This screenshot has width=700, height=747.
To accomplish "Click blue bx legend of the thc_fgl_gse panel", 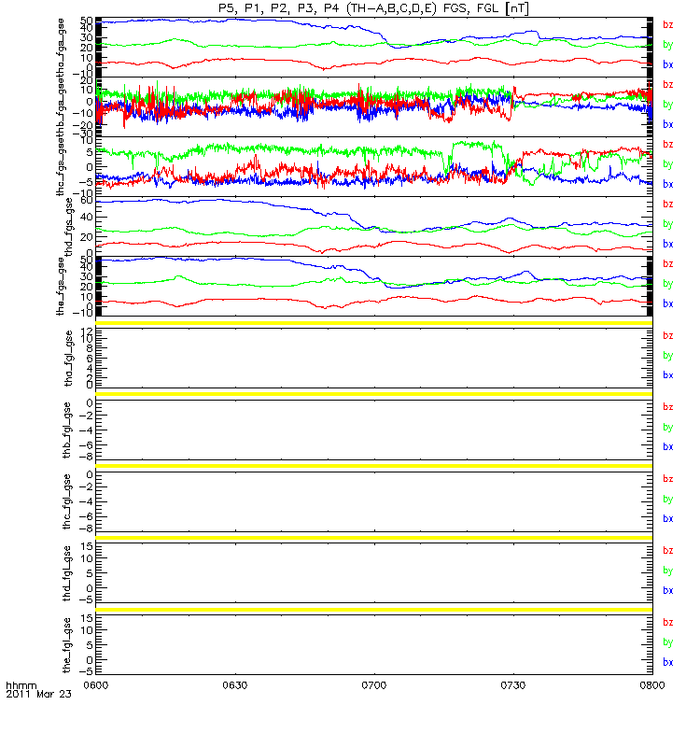I will click(668, 519).
